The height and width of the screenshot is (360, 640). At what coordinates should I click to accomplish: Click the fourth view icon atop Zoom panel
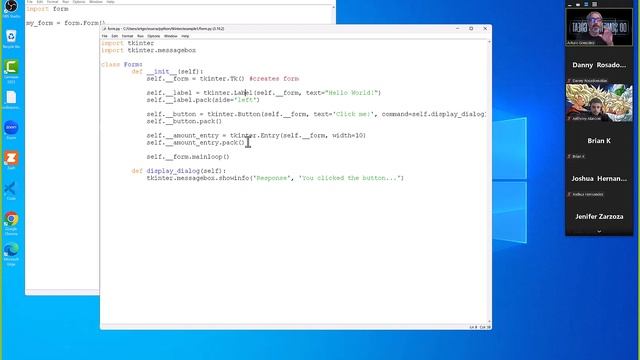(594, 4)
